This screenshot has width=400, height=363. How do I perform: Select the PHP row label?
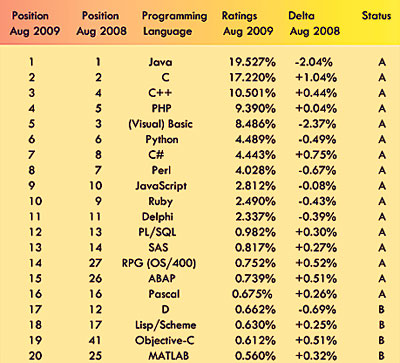point(162,108)
